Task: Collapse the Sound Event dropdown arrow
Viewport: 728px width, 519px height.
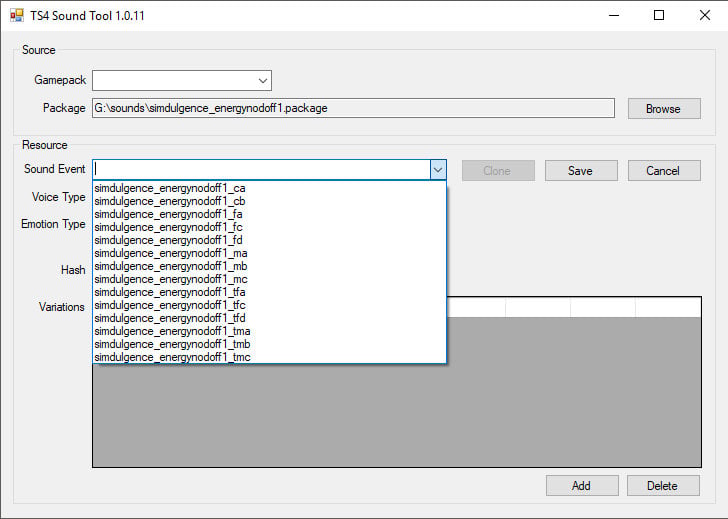Action: point(438,170)
